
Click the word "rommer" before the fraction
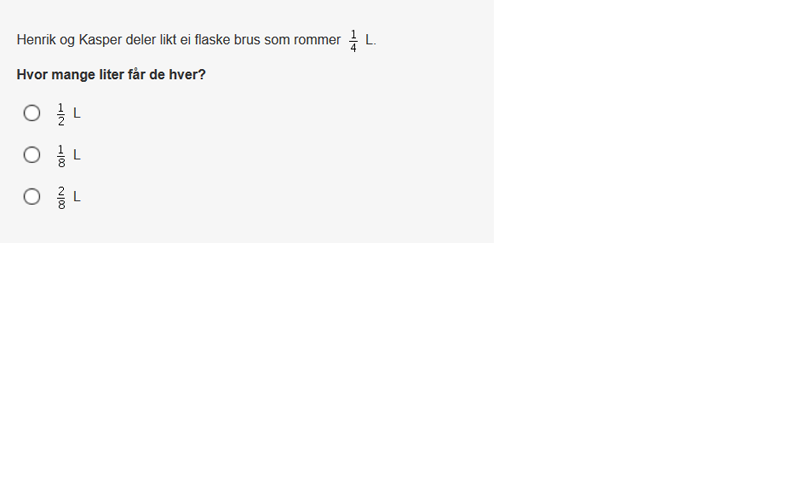317,41
